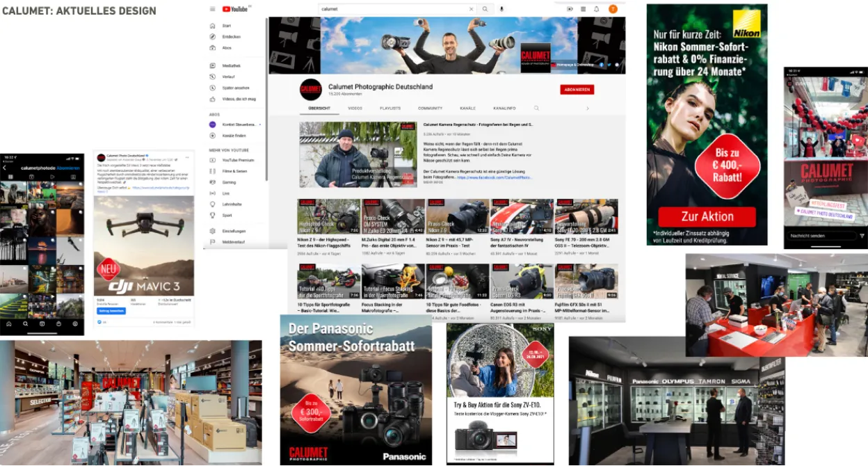
Task: Open the YouTube notifications bell
Action: tap(596, 9)
